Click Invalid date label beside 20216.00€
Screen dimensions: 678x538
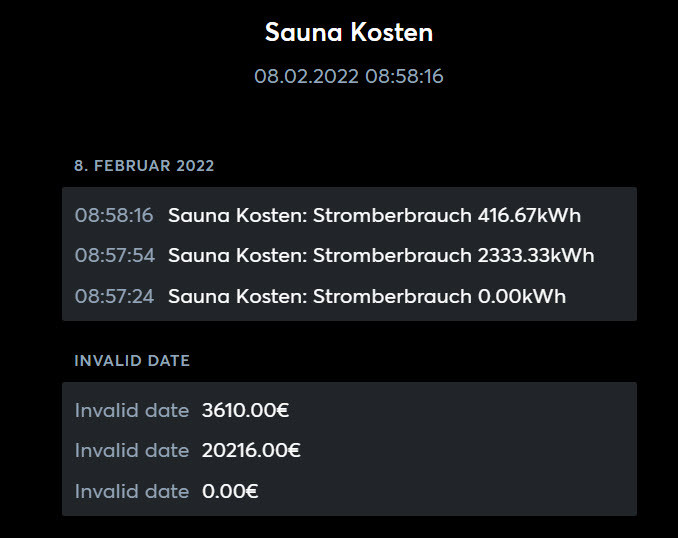click(x=132, y=450)
